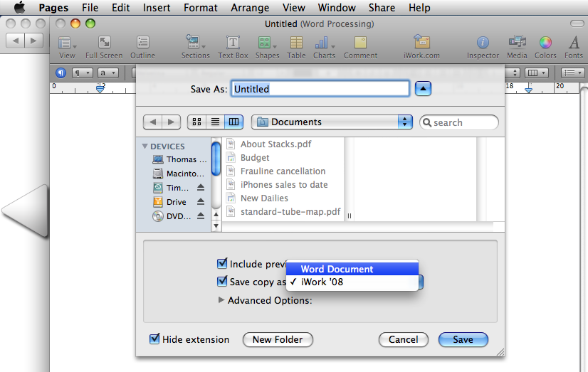Screen dimensions: 588x372
Task: Open the Format menu
Action: point(200,8)
